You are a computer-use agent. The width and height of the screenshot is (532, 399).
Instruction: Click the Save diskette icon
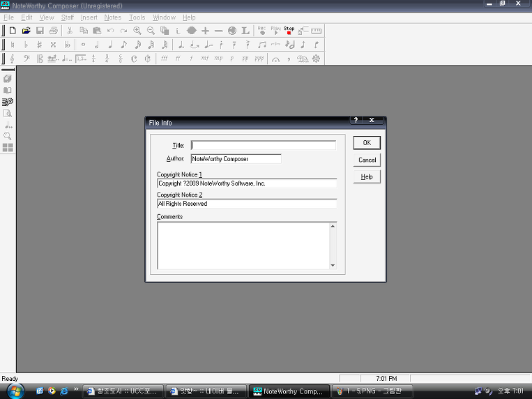coord(40,31)
